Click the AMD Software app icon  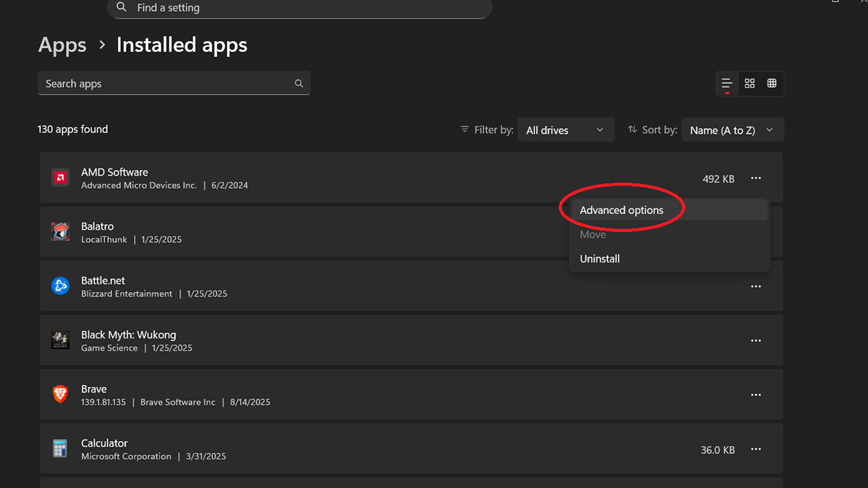point(60,177)
